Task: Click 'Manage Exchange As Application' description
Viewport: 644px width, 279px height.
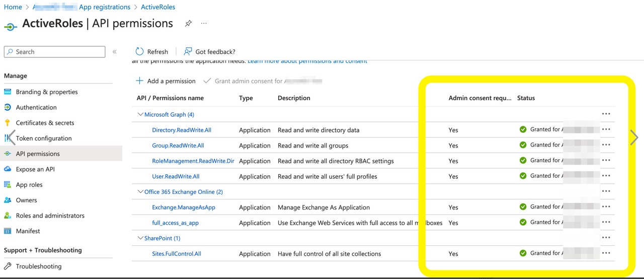Action: point(324,207)
